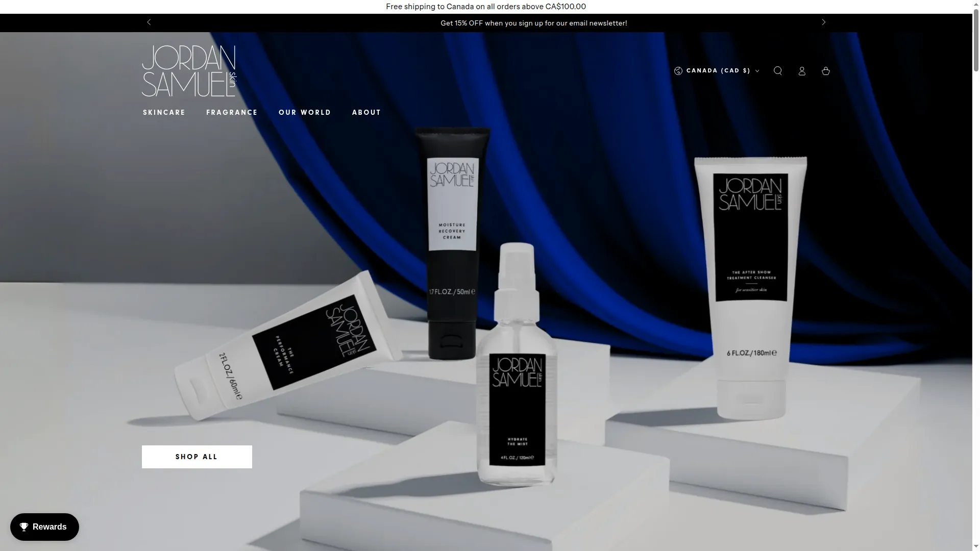980x551 pixels.
Task: Open the About menu
Action: pos(366,112)
